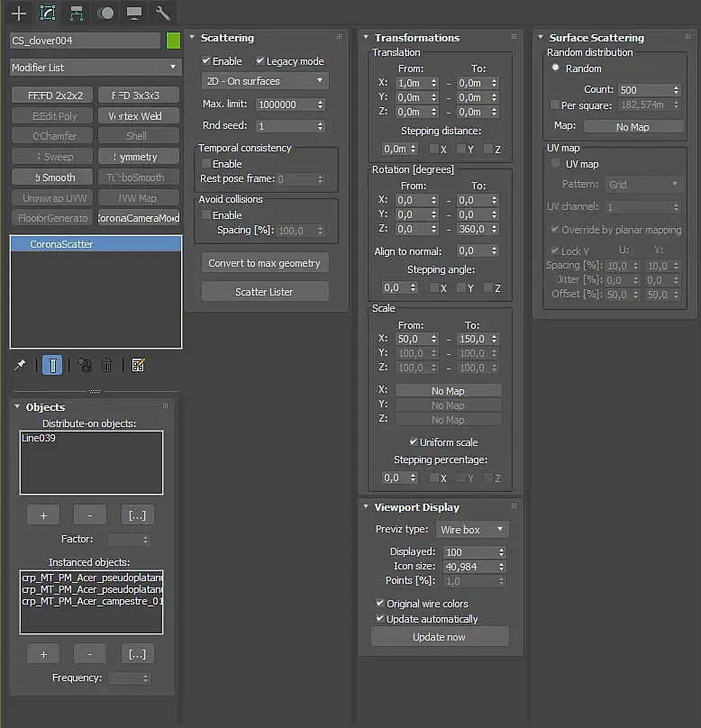
Task: Add instanced object with plus button
Action: [43, 654]
